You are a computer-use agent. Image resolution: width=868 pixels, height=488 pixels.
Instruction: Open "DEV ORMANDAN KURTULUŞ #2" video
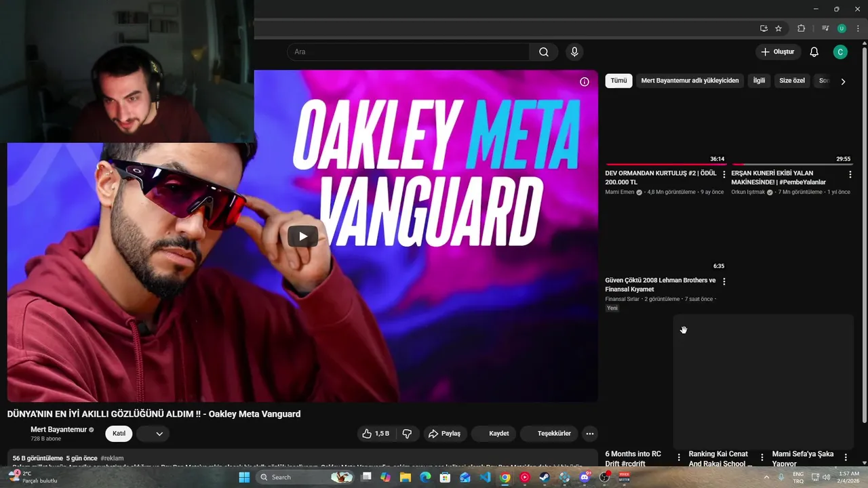[660, 178]
